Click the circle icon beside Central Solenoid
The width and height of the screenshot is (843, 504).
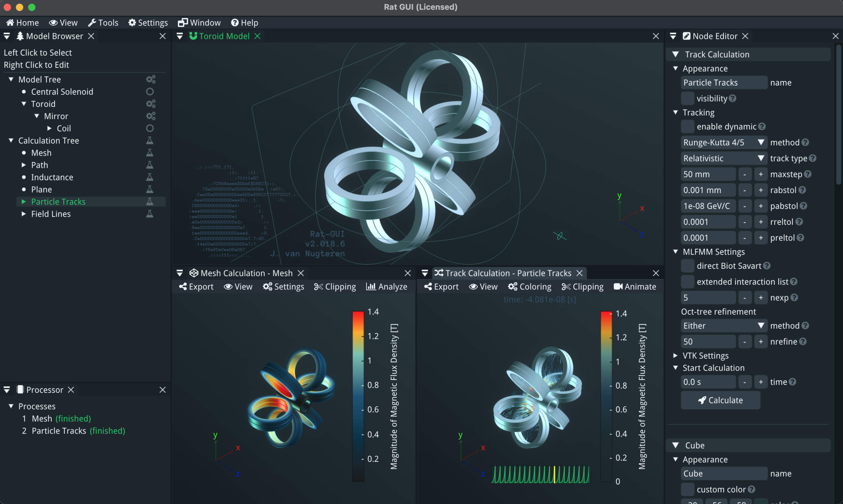(x=150, y=92)
